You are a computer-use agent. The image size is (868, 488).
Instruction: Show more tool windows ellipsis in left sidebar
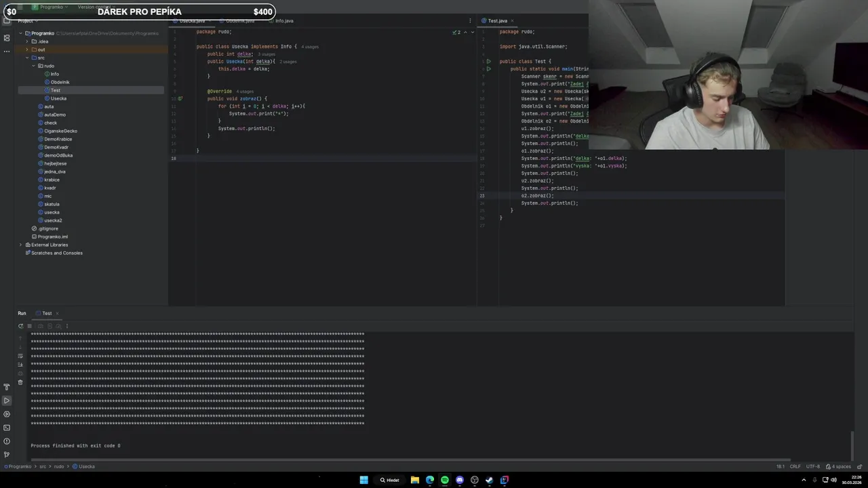click(7, 51)
